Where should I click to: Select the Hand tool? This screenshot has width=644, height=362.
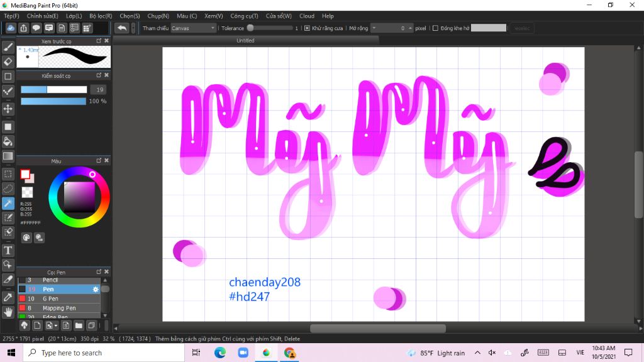(8, 312)
